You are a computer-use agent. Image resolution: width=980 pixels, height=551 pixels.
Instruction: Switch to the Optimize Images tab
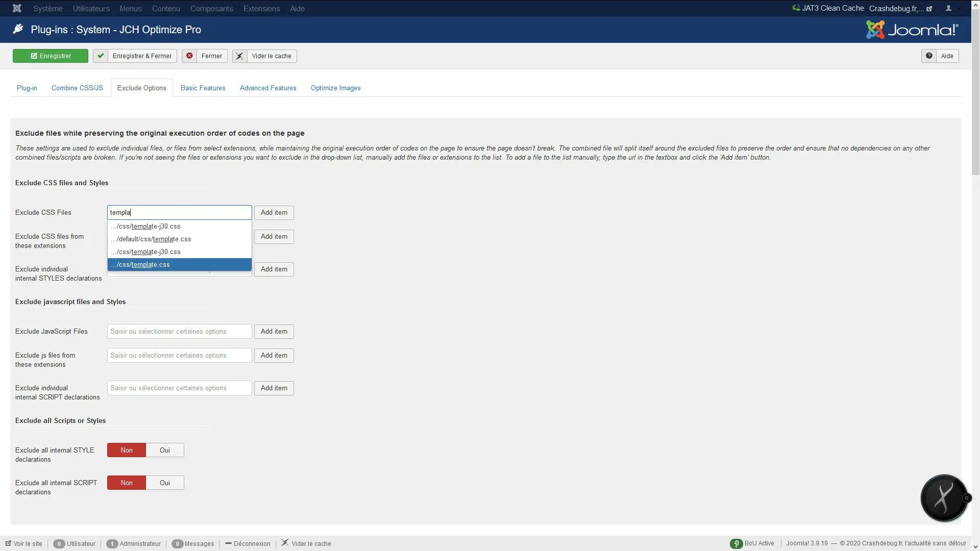point(336,88)
